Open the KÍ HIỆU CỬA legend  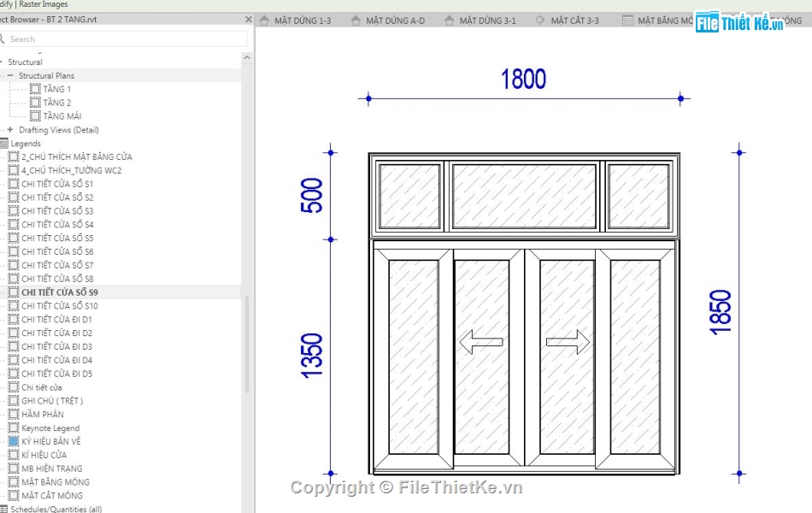pyautogui.click(x=44, y=455)
